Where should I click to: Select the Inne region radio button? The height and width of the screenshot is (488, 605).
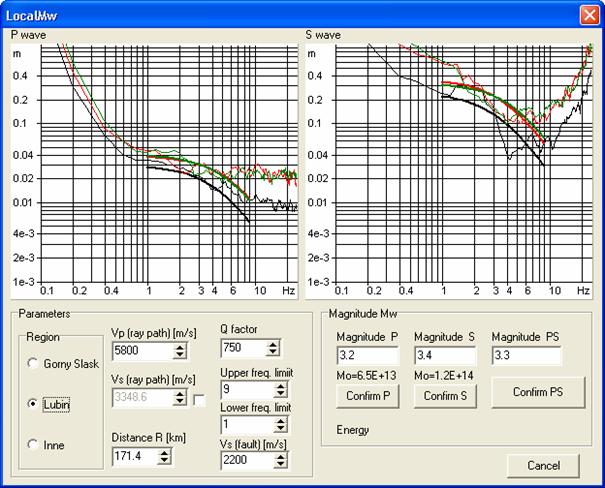coord(33,444)
